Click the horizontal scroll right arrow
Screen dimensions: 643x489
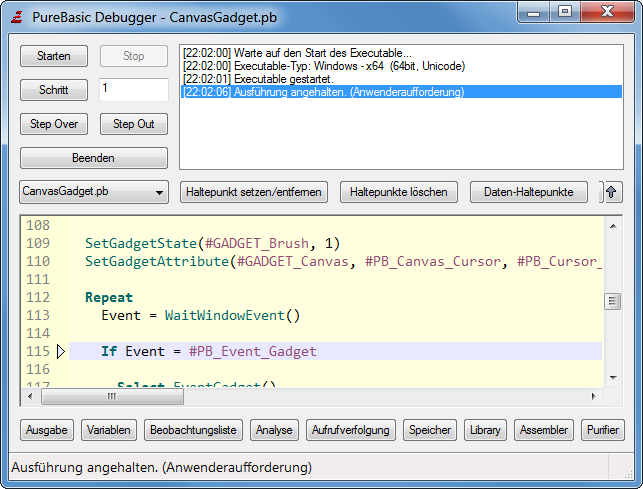593,396
